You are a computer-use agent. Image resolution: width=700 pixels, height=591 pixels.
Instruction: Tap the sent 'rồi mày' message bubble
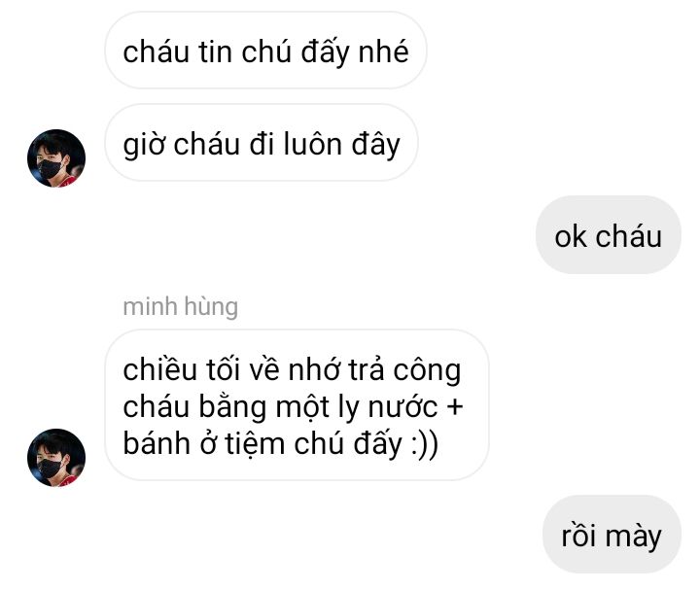click(612, 535)
